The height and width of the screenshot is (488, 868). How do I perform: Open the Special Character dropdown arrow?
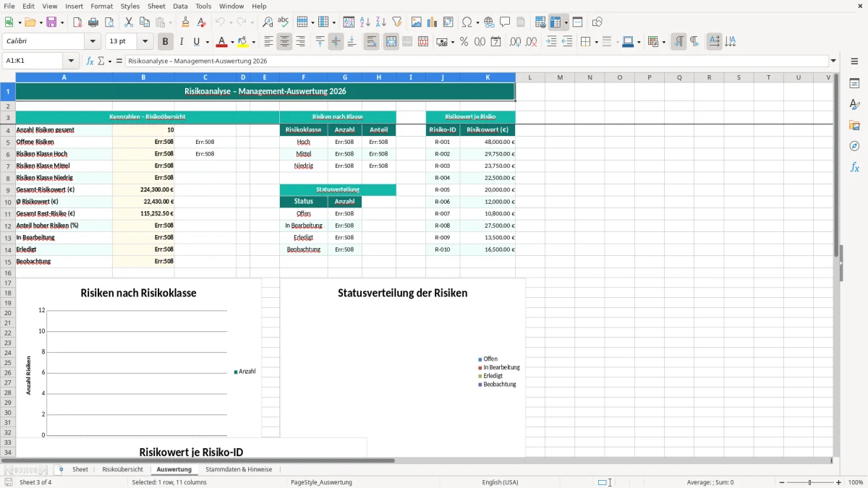tap(477, 22)
